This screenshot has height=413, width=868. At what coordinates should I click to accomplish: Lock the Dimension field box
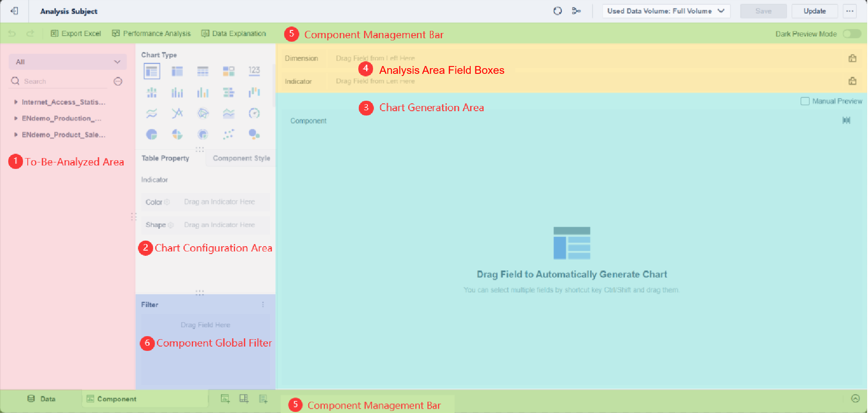point(852,58)
